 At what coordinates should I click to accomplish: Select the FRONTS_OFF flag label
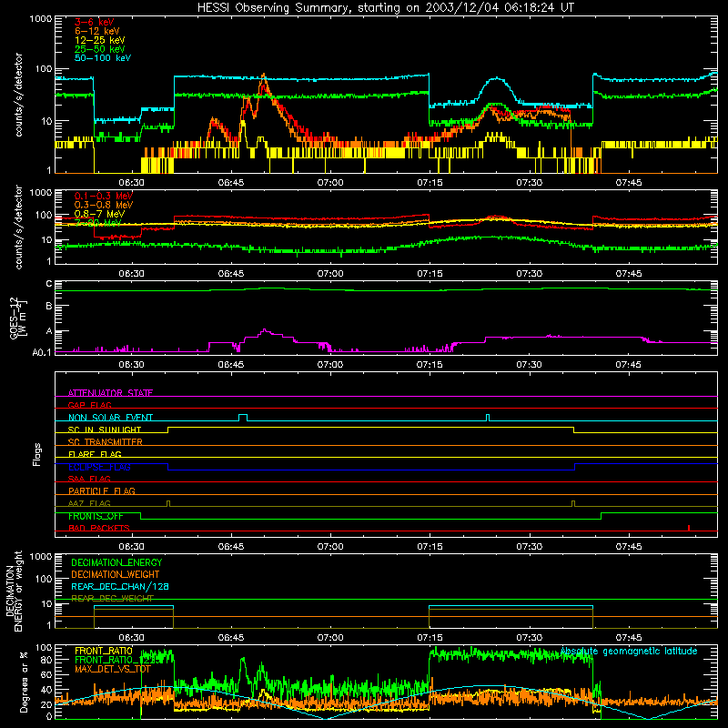click(x=96, y=516)
